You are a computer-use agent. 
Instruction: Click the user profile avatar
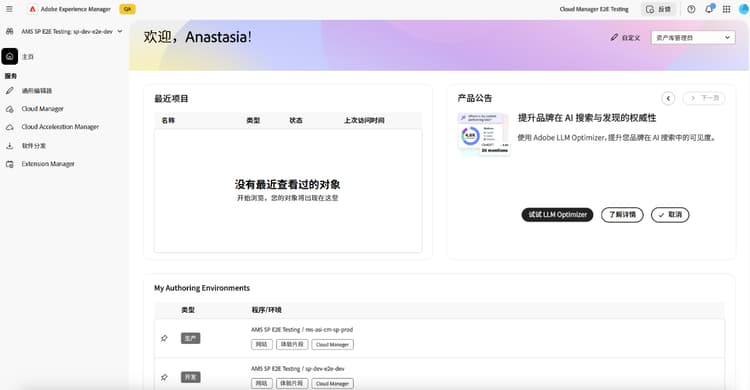tap(745, 9)
